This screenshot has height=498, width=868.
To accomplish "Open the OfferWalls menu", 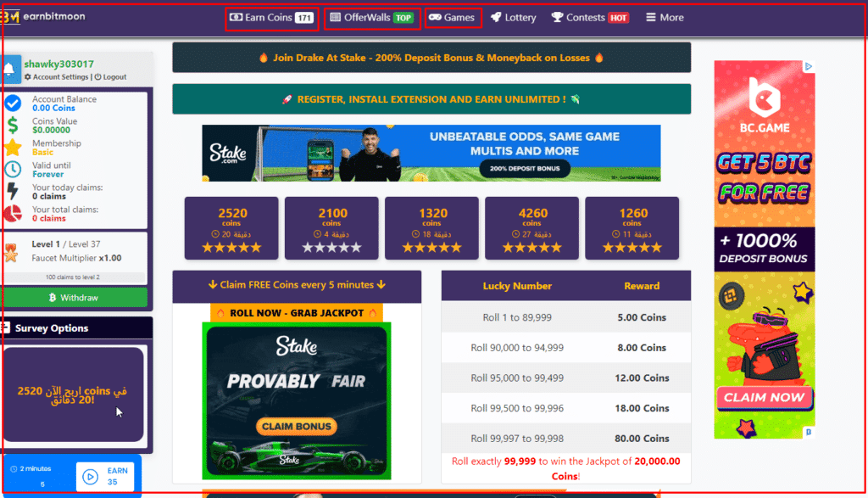I will click(372, 18).
